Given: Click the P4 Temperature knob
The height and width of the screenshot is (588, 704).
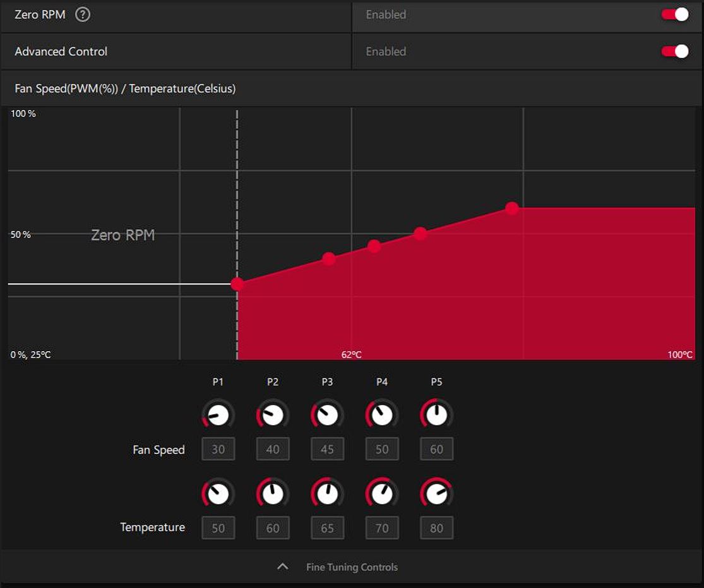Looking at the screenshot, I should (382, 493).
